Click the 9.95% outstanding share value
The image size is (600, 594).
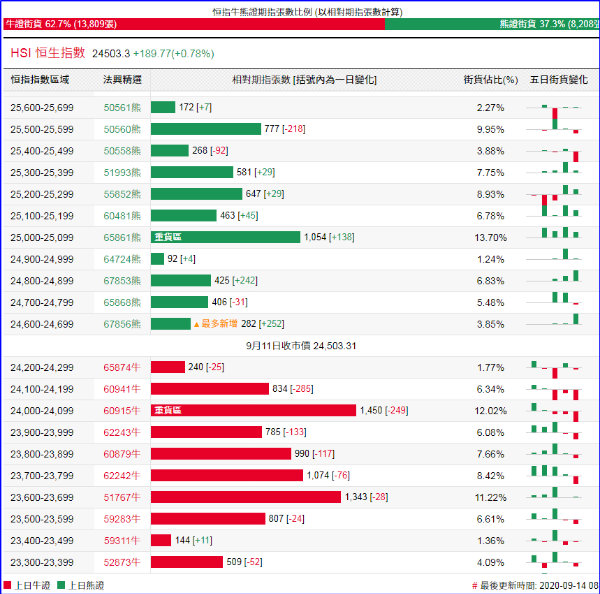491,129
